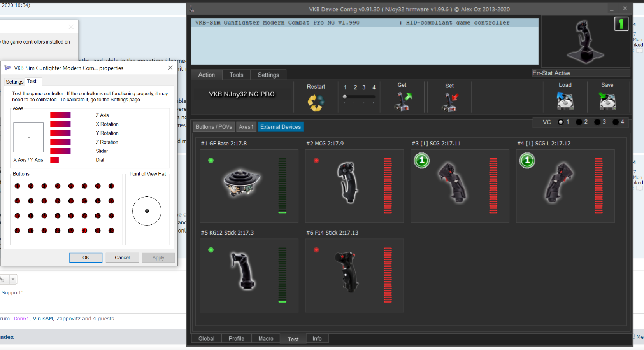Open the dropdown arrow beside the wrench icon
Viewport: 644px width, 350px height.
13,279
